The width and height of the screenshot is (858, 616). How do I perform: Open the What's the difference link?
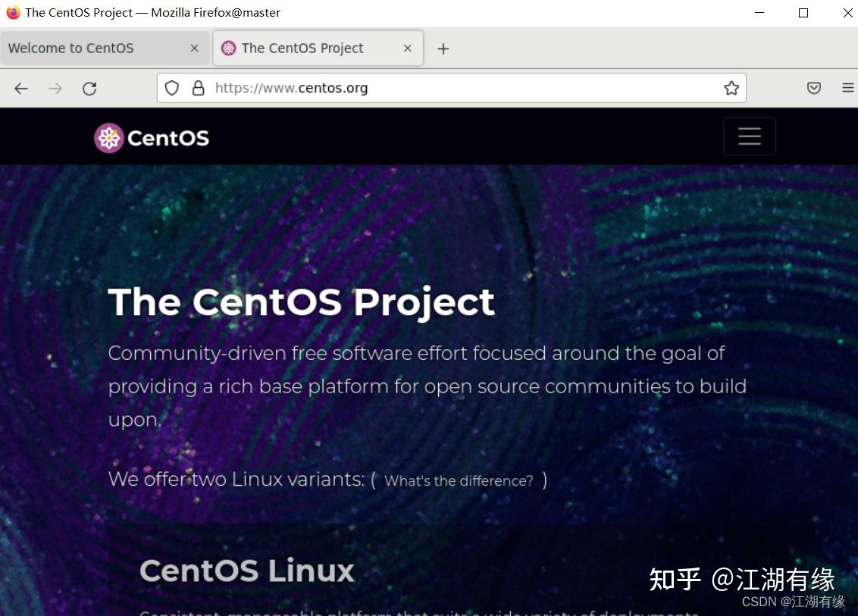pyautogui.click(x=458, y=480)
